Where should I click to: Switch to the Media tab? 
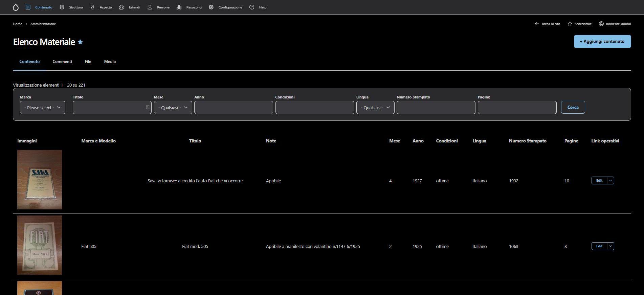110,62
